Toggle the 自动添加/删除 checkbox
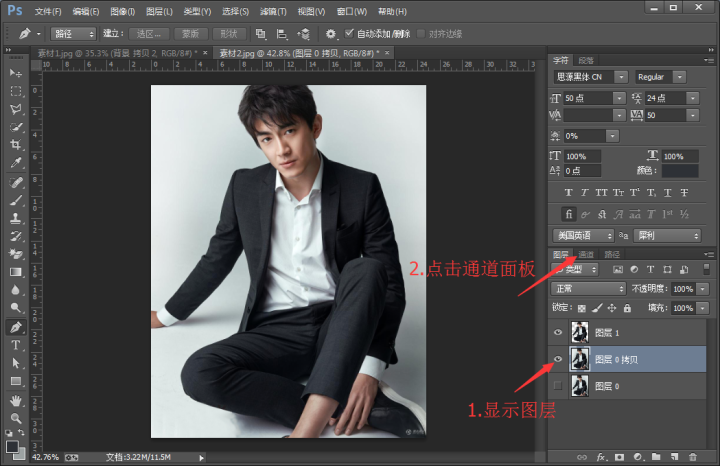The image size is (720, 466). tap(349, 33)
